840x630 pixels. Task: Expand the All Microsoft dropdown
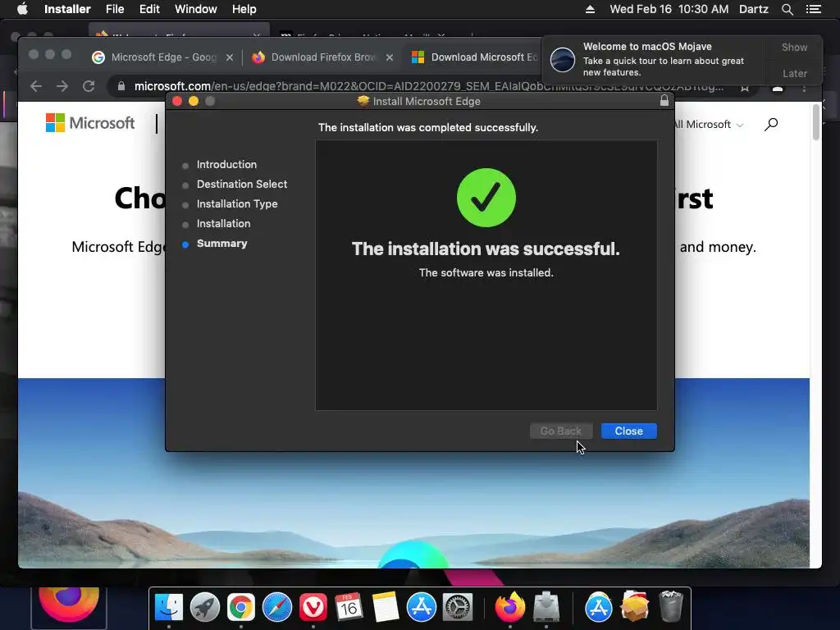[708, 125]
